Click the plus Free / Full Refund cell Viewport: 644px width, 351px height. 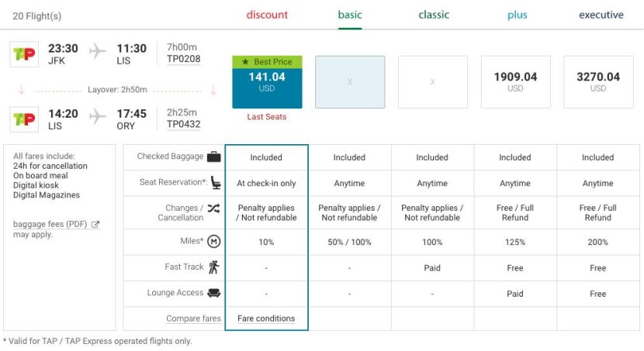point(515,212)
